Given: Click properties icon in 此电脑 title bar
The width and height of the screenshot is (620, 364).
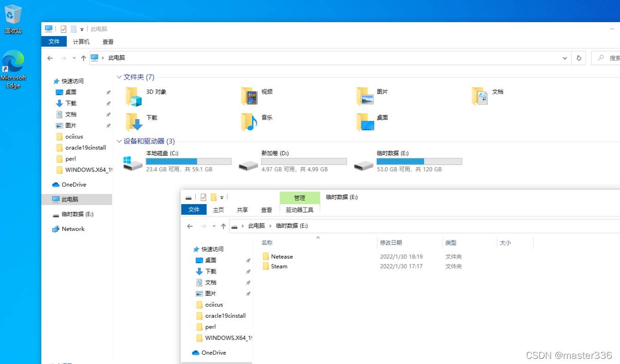Looking at the screenshot, I should click(x=64, y=29).
